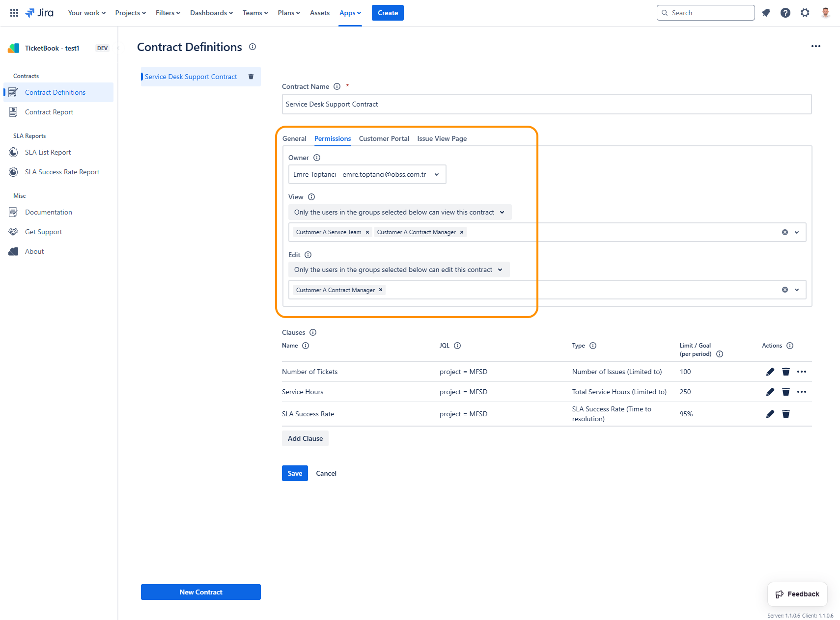Expand the Owner dropdown
Image resolution: width=840 pixels, height=620 pixels.
(x=436, y=174)
